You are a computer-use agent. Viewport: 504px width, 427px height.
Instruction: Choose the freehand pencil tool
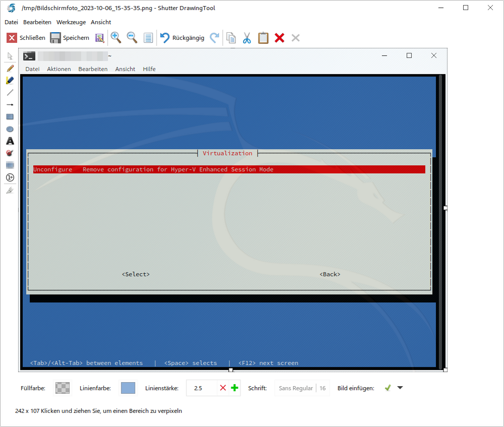click(10, 68)
